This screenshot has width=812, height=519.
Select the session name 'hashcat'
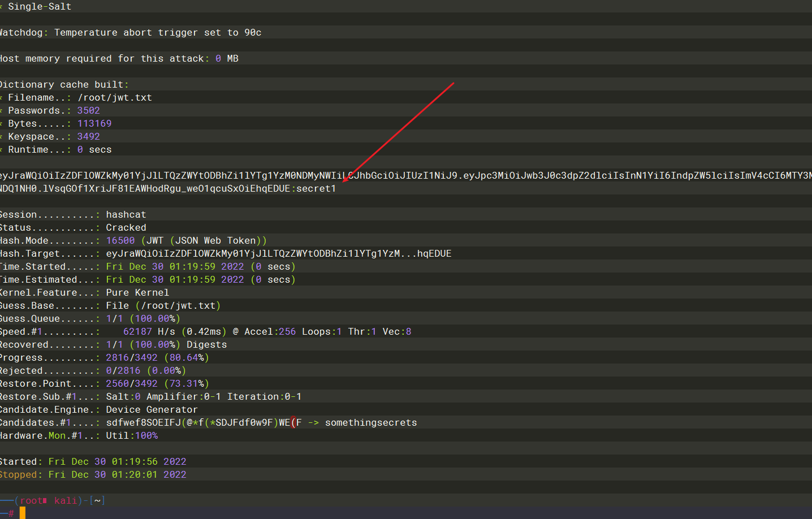pos(126,215)
